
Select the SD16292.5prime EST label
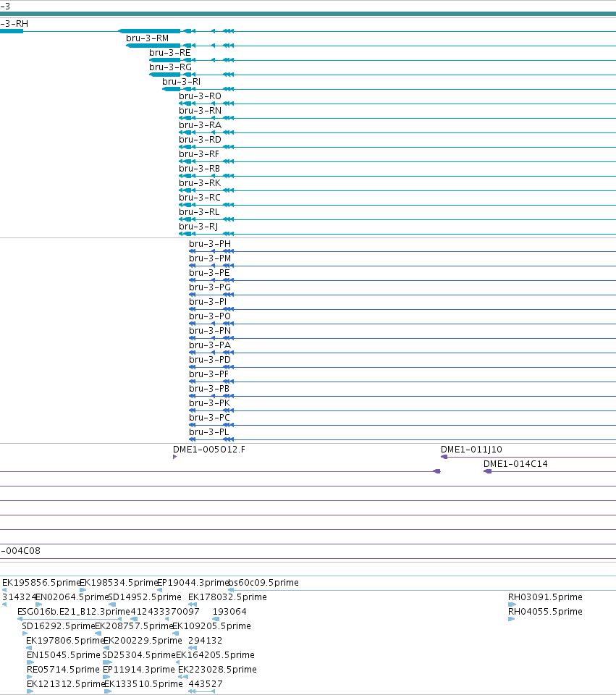(59, 625)
